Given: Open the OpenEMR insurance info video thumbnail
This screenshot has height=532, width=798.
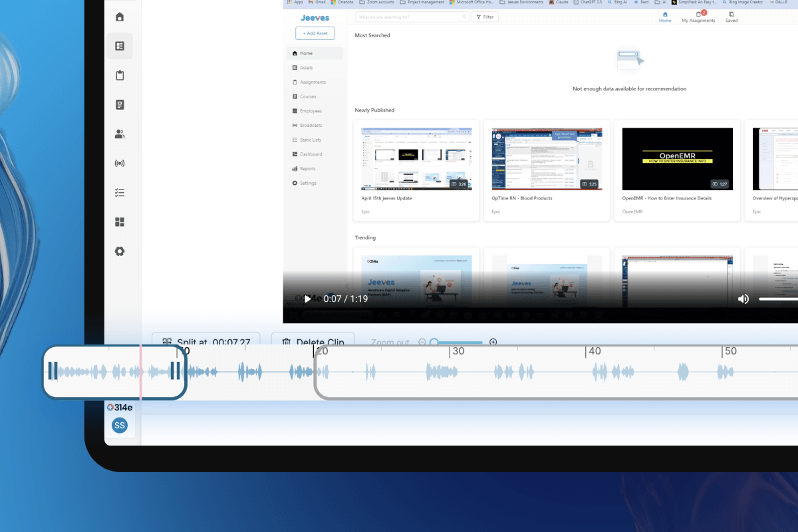Looking at the screenshot, I should pyautogui.click(x=677, y=159).
